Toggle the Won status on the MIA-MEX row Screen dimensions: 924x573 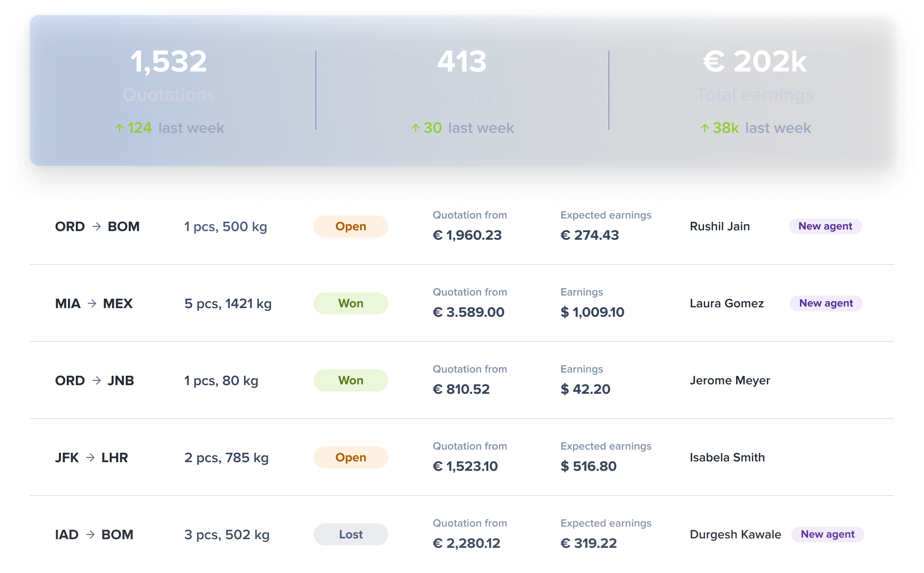pyautogui.click(x=350, y=303)
